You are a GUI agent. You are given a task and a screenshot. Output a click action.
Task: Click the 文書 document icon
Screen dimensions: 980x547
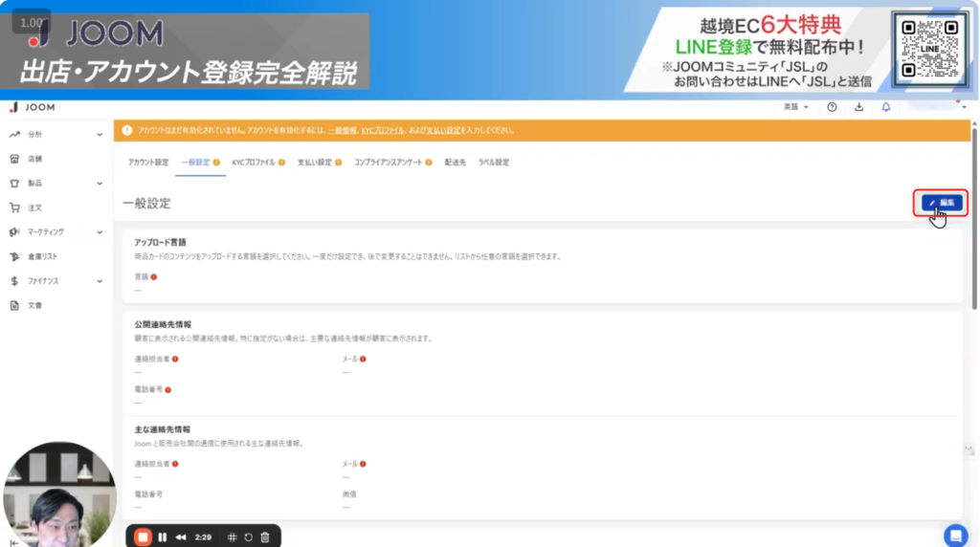[x=14, y=305]
